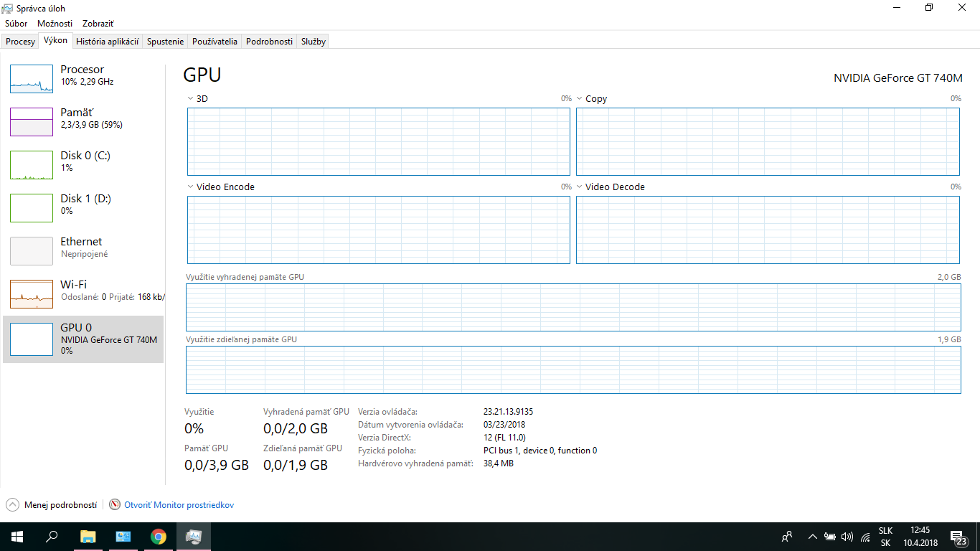This screenshot has height=551, width=980.
Task: Open the 3D graph engine dropdown
Action: click(190, 99)
